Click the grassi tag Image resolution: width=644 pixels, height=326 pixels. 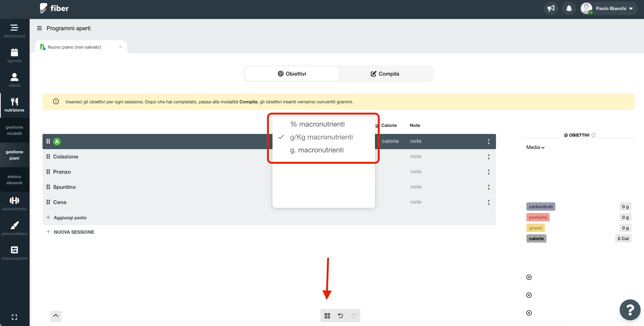tap(535, 228)
